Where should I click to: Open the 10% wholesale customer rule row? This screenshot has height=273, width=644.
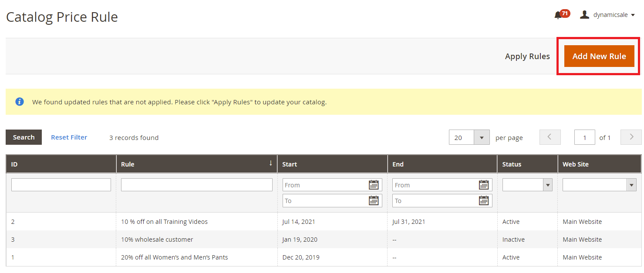(157, 240)
